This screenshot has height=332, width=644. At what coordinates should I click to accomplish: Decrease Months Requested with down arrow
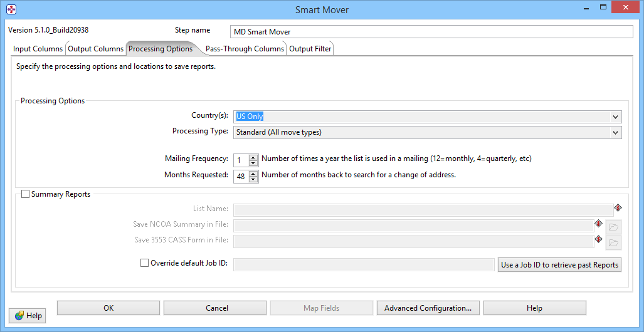(x=253, y=179)
